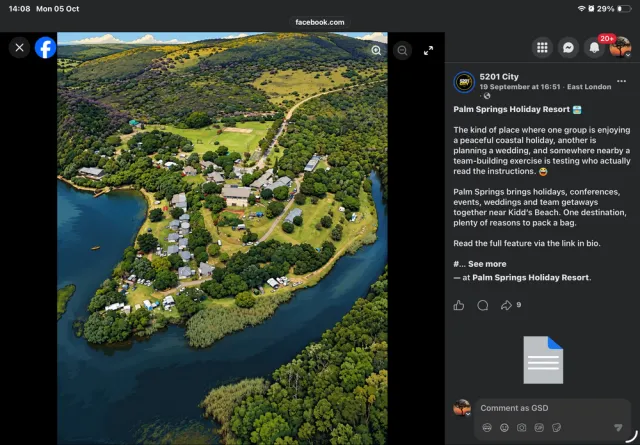Screen dimensions: 640x445
Task: Insert an avatar sticker in the comment
Action: 487,427
